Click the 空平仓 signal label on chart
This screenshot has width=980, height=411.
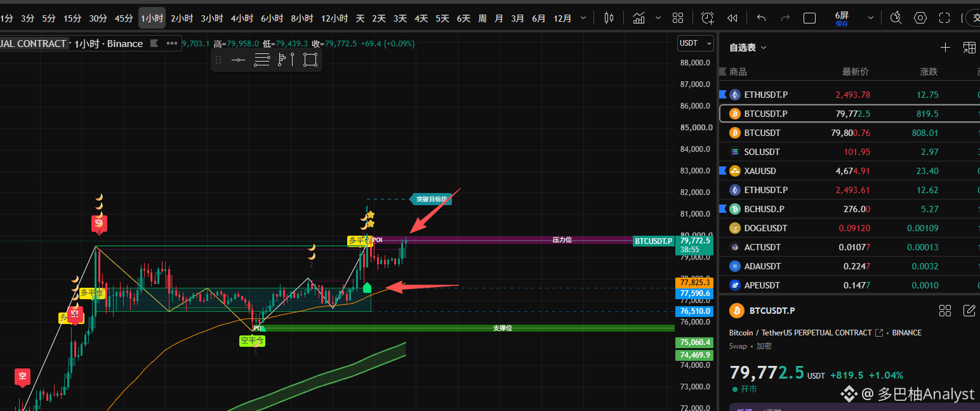coord(252,341)
